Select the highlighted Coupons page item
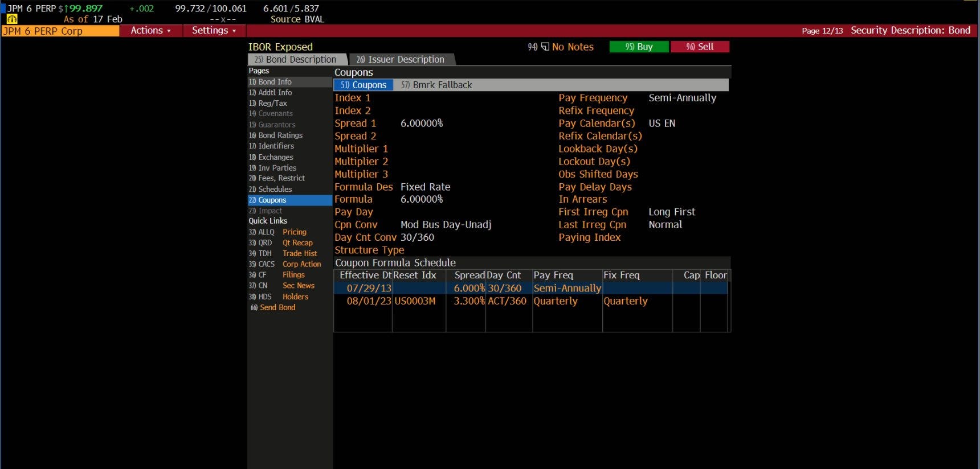 (x=289, y=200)
